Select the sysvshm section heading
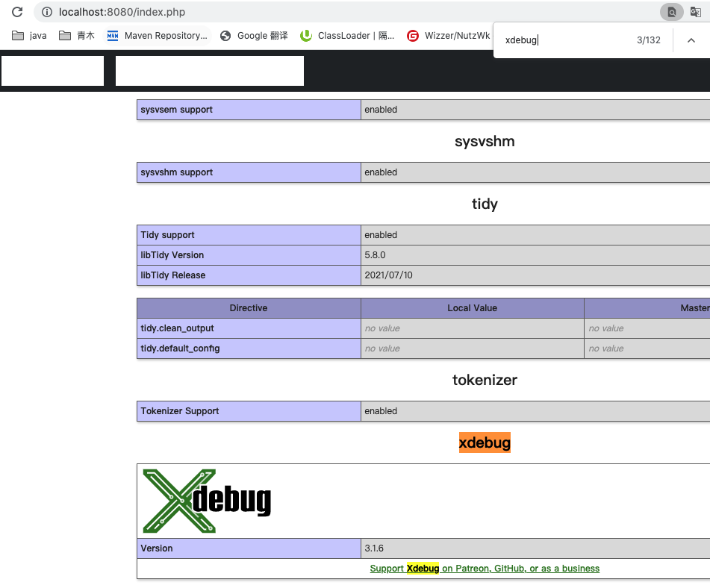The width and height of the screenshot is (710, 588). [x=485, y=141]
